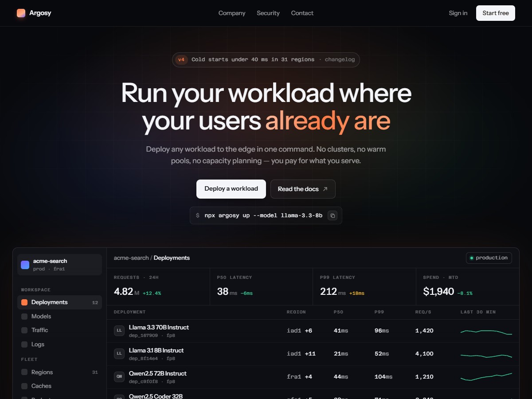Click the v4 version badge

[x=181, y=59]
